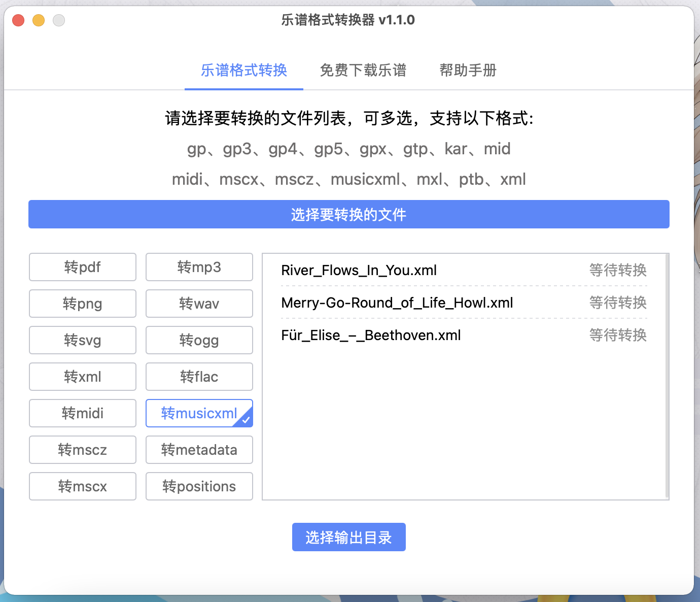Click the 选择要转换的文件 button
700x602 pixels.
pos(349,214)
